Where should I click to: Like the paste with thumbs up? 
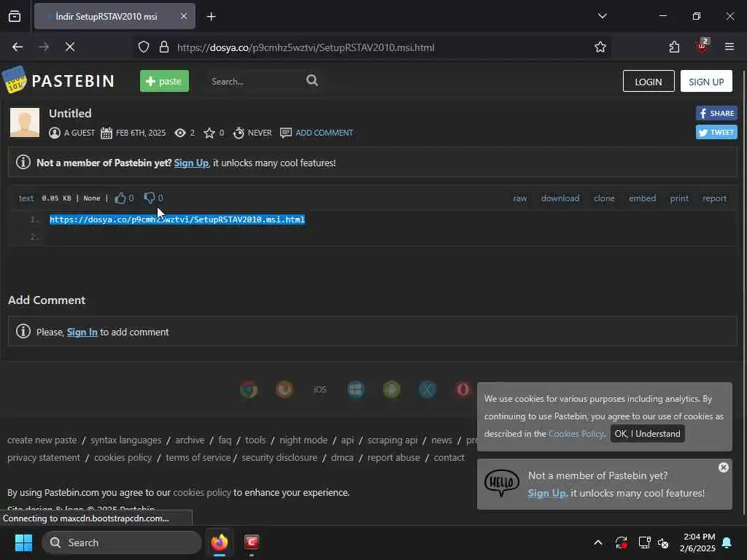[x=120, y=198]
